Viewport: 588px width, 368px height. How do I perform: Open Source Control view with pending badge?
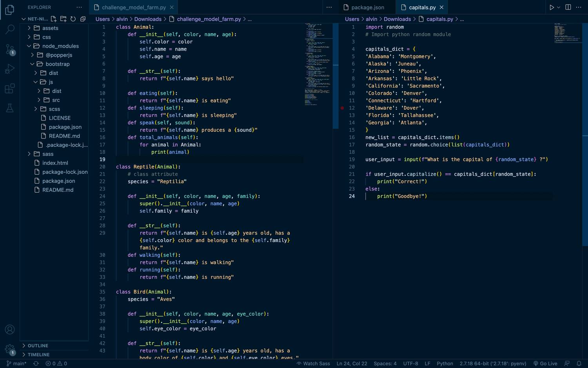[x=10, y=49]
